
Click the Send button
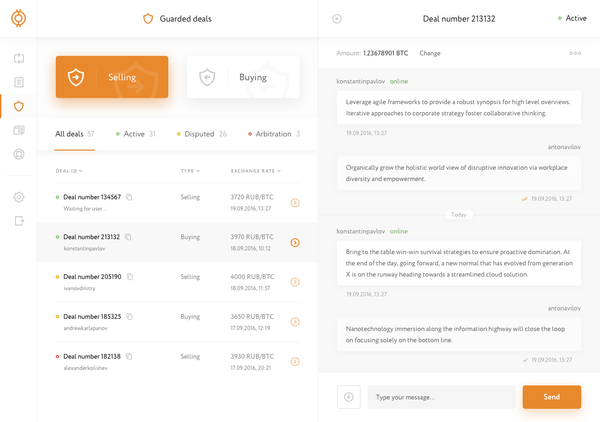click(x=552, y=397)
